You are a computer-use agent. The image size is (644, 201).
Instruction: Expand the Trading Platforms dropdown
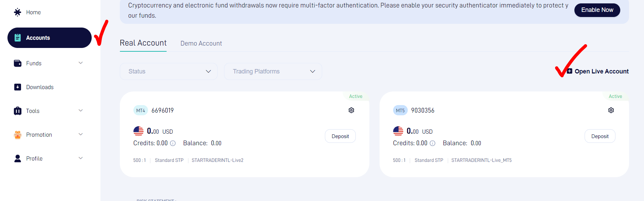(273, 71)
